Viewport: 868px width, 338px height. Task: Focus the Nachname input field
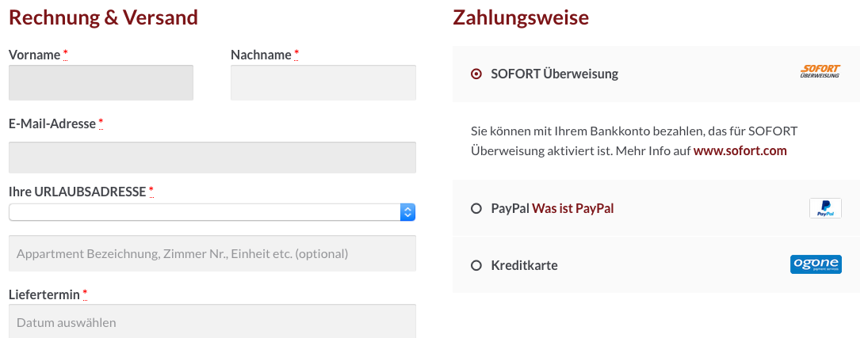[323, 82]
